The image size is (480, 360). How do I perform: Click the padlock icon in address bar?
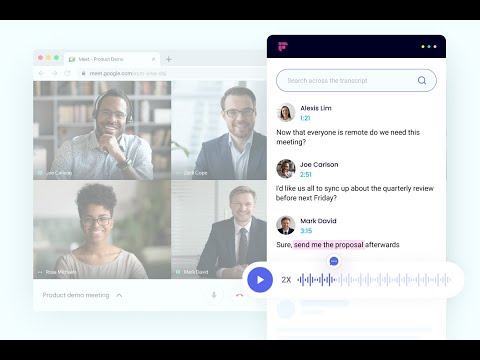tap(83, 73)
